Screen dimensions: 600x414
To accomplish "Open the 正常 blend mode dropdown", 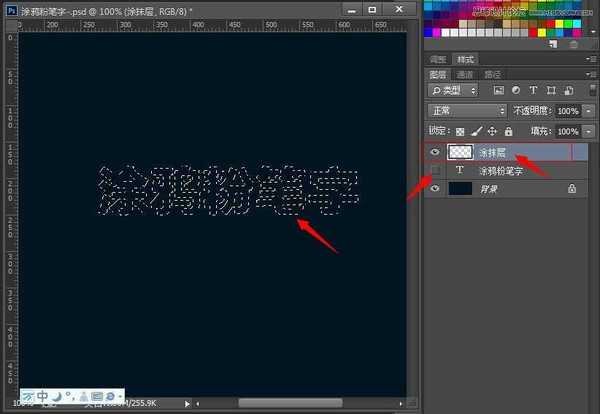I will (467, 111).
